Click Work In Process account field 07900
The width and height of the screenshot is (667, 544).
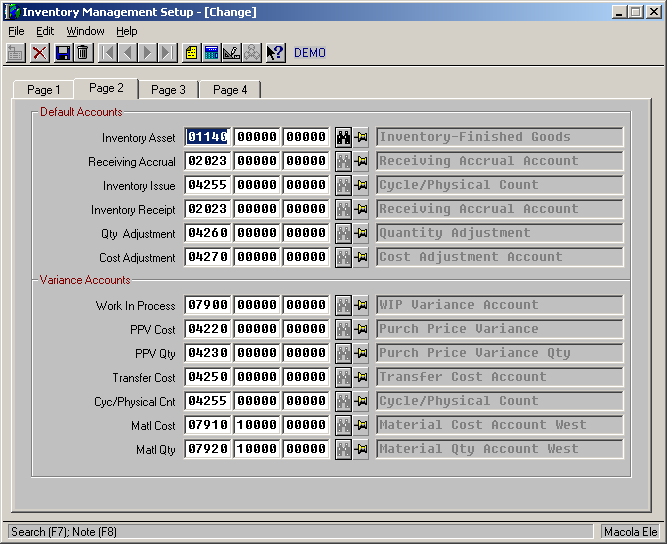208,305
